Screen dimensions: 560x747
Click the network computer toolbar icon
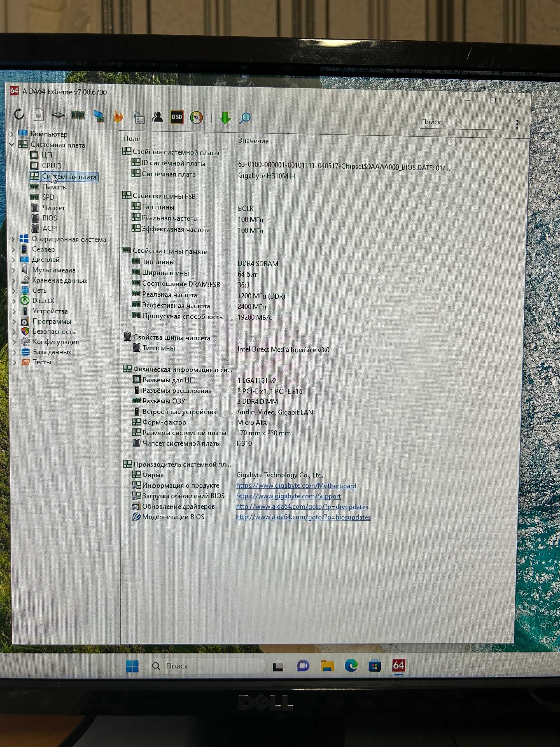(99, 117)
